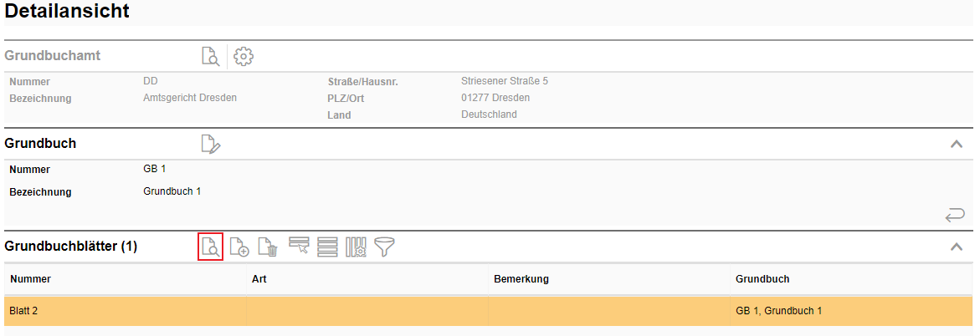The image size is (980, 336).
Task: Click the list rows view icon
Action: point(327,247)
